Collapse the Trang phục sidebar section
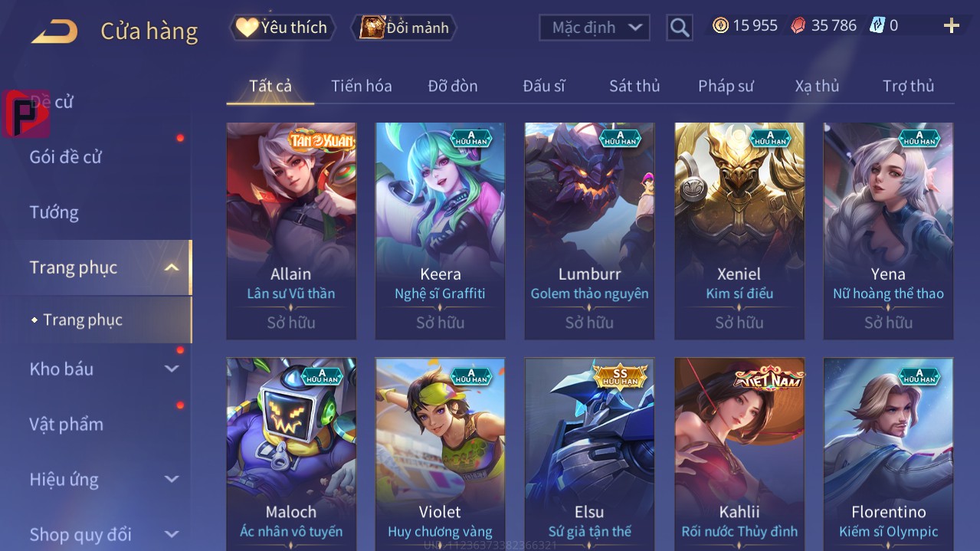Screen dimensions: 980x551 click(172, 267)
